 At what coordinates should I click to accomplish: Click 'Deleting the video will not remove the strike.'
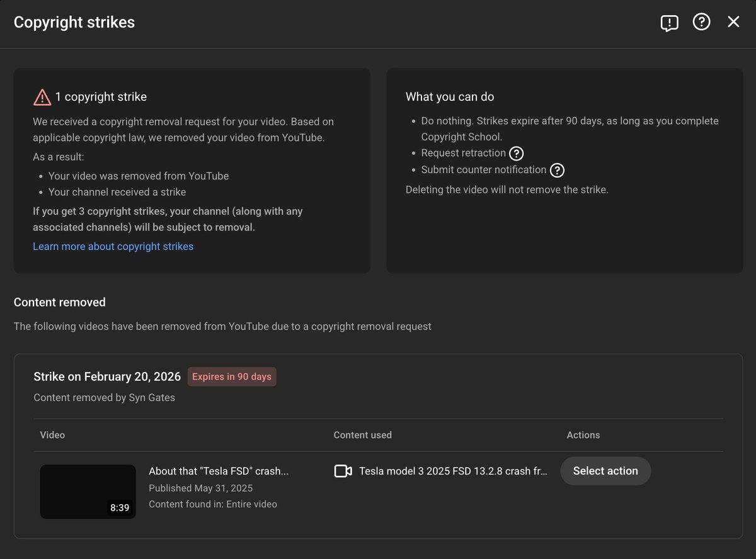coord(507,189)
